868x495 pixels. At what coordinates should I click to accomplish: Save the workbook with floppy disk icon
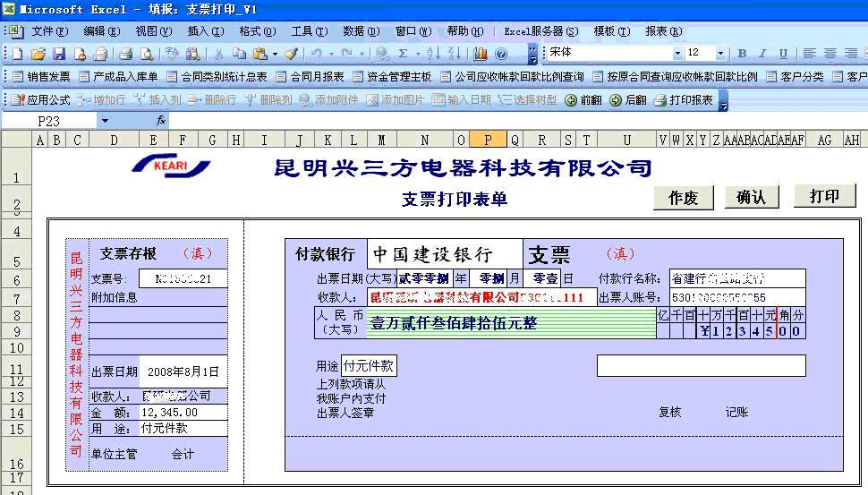coord(59,55)
